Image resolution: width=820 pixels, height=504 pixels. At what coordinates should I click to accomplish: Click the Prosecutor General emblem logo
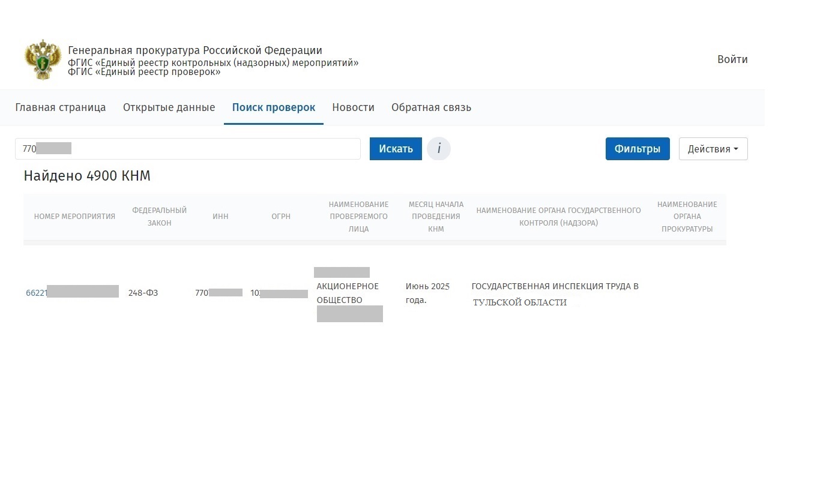43,59
